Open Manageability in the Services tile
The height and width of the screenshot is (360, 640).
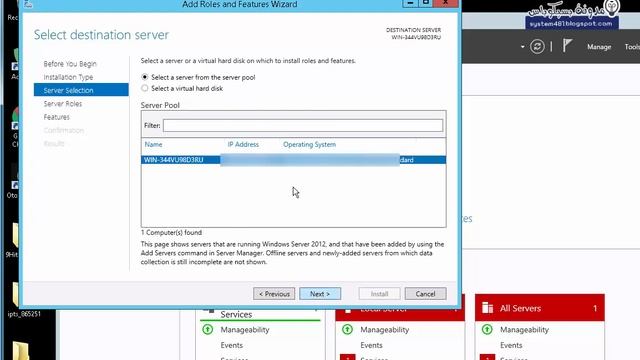[x=245, y=329]
